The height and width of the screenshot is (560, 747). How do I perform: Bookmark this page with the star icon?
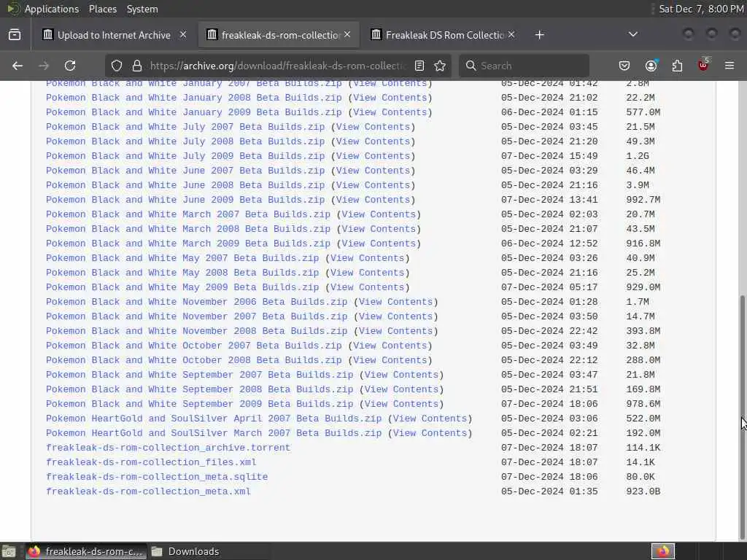(440, 66)
